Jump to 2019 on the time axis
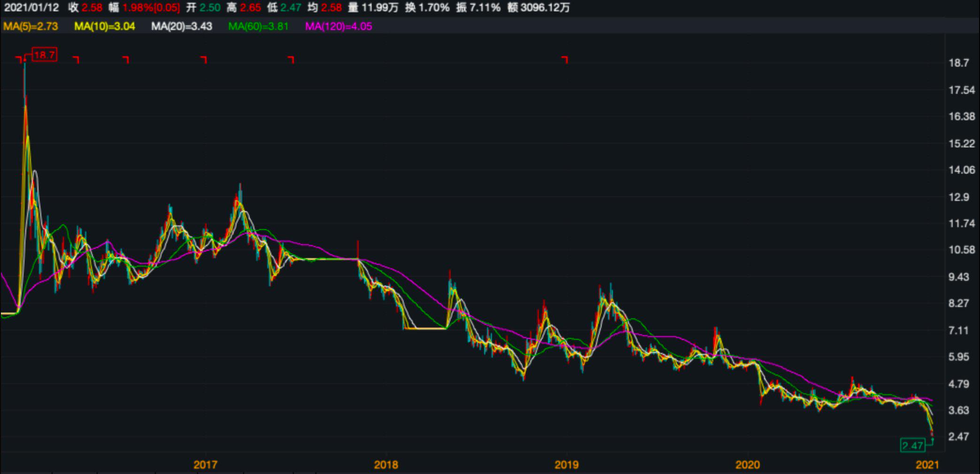The height and width of the screenshot is (474, 980). tap(567, 465)
